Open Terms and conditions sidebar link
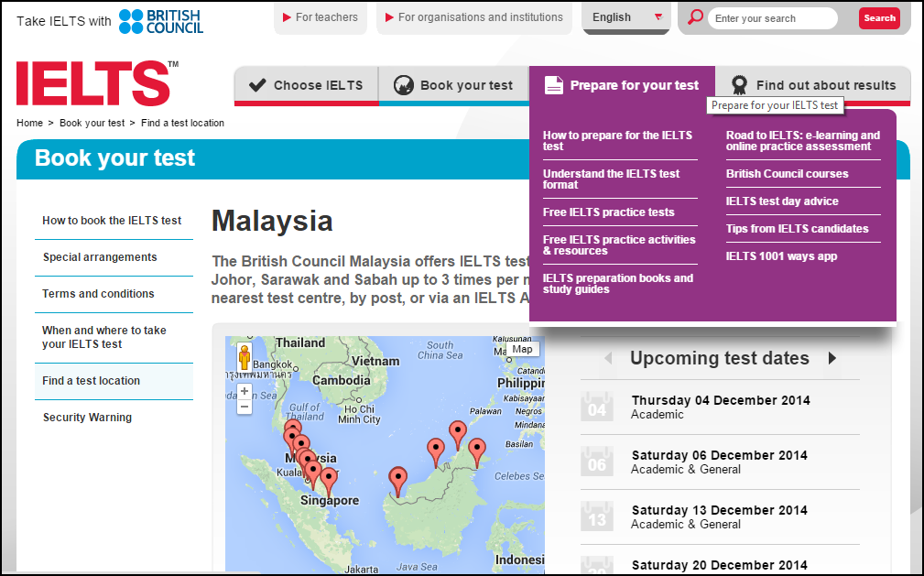 (x=98, y=294)
